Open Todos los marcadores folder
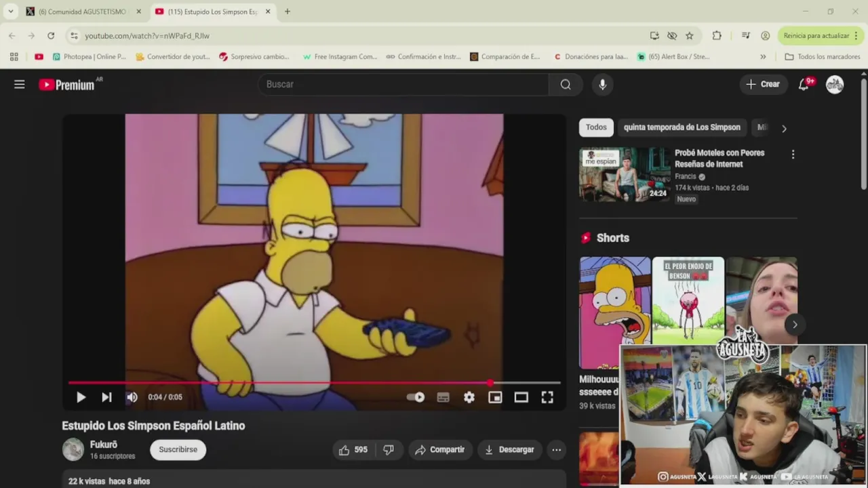This screenshot has height=488, width=868. [x=822, y=57]
